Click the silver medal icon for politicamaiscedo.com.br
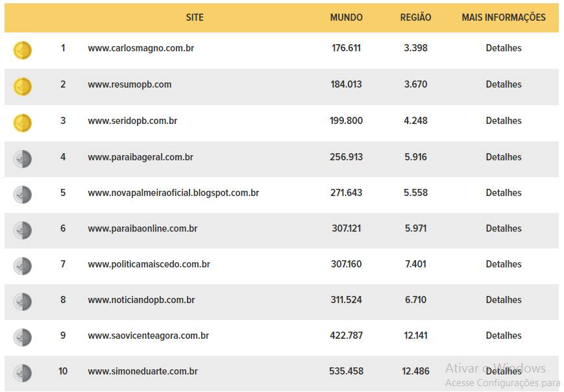This screenshot has height=392, width=564. pos(22,266)
